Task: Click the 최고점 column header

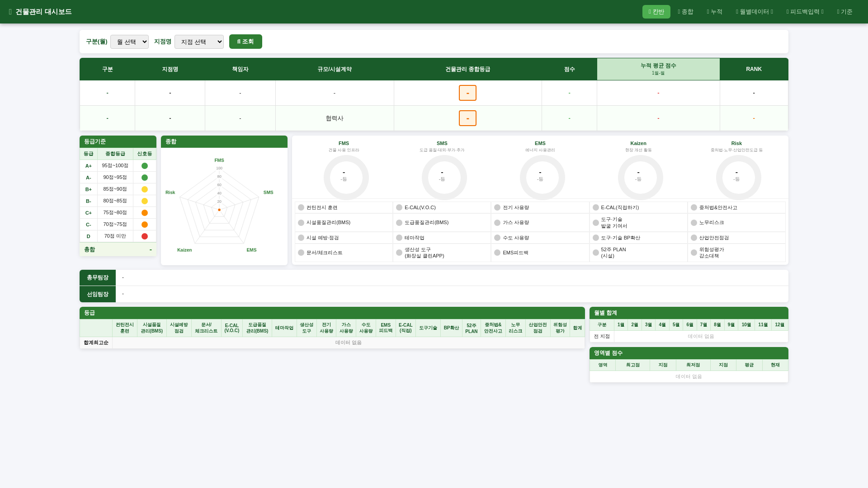Action: (x=632, y=365)
